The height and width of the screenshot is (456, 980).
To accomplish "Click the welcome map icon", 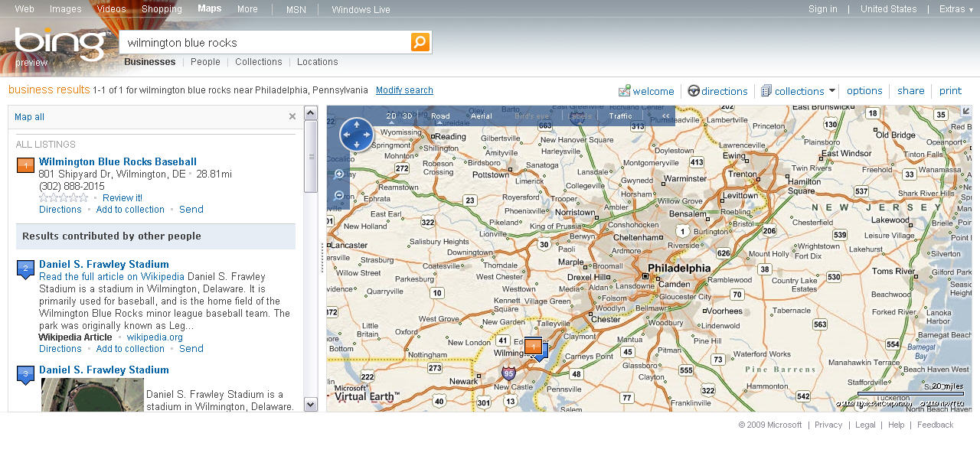I will click(624, 91).
